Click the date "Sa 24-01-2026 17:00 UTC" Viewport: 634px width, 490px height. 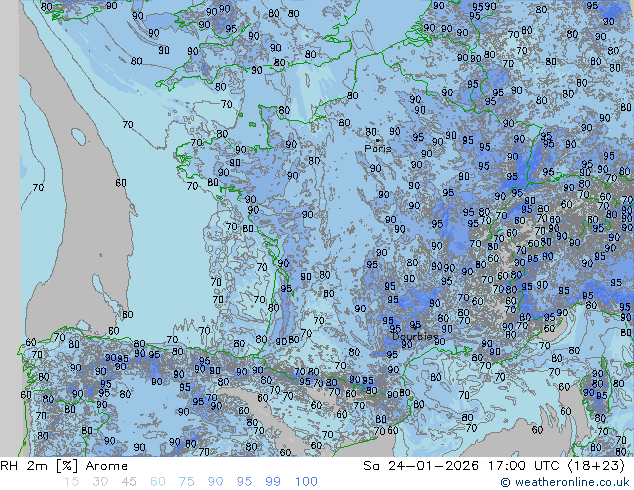(464, 466)
